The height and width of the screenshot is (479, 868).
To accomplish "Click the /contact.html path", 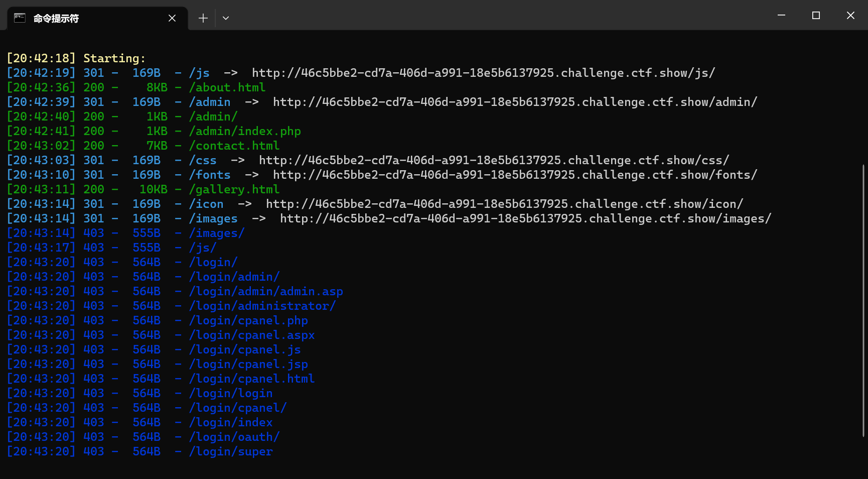I will (x=234, y=146).
